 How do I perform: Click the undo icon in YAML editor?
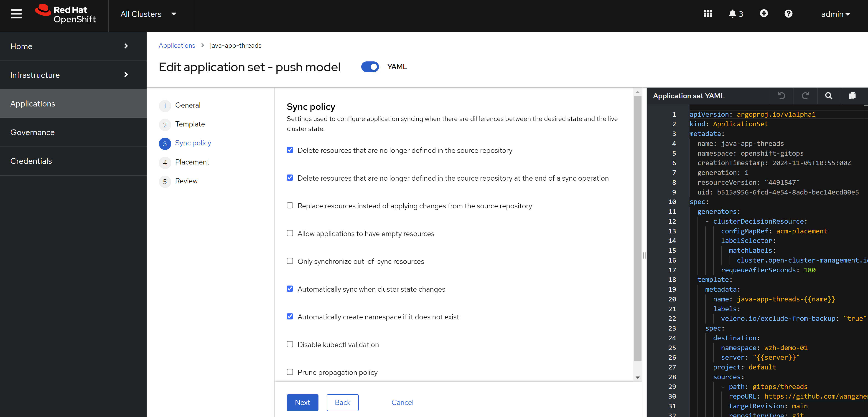[x=781, y=96]
